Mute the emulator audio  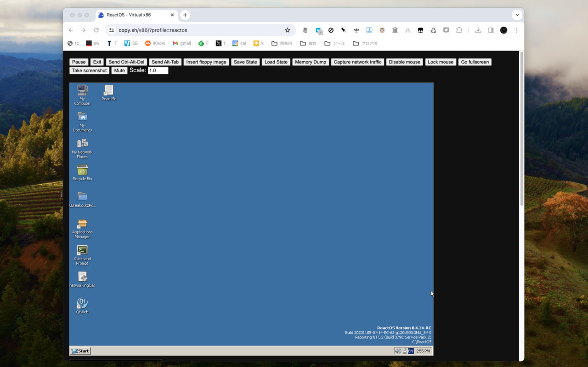[119, 70]
